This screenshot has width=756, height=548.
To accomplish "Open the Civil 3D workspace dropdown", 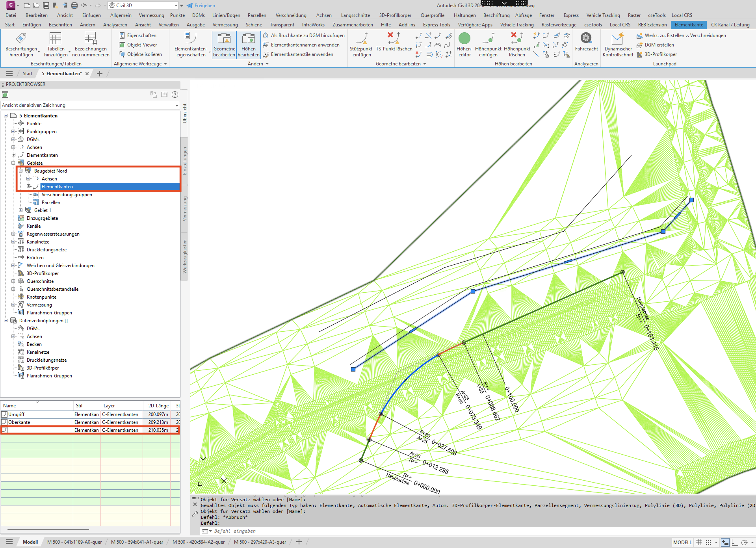I will 143,6.
